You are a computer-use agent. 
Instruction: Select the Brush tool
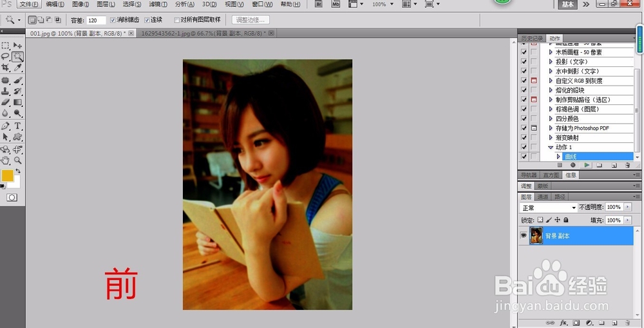pyautogui.click(x=17, y=81)
